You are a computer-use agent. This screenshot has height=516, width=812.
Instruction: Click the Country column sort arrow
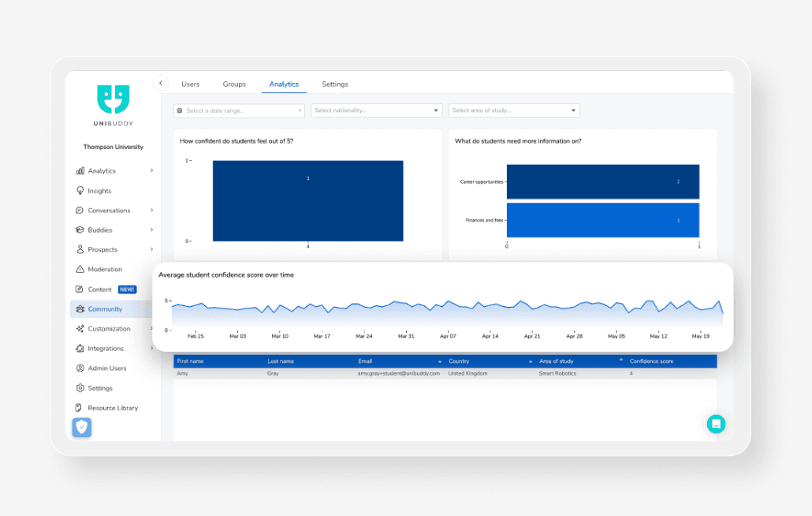(531, 361)
